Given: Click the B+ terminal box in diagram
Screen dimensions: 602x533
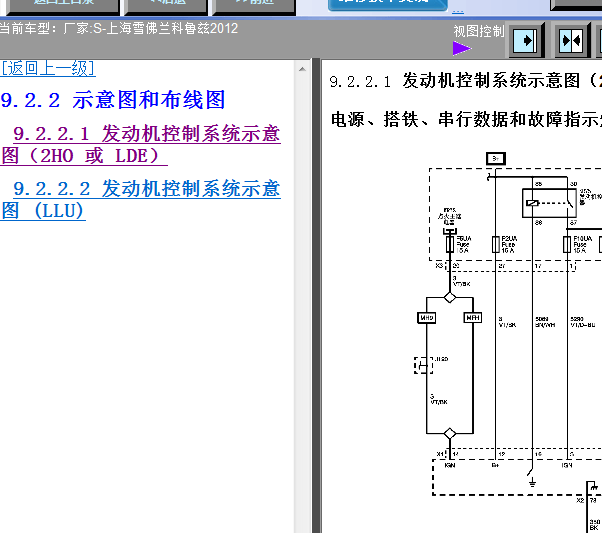Looking at the screenshot, I should (x=495, y=158).
